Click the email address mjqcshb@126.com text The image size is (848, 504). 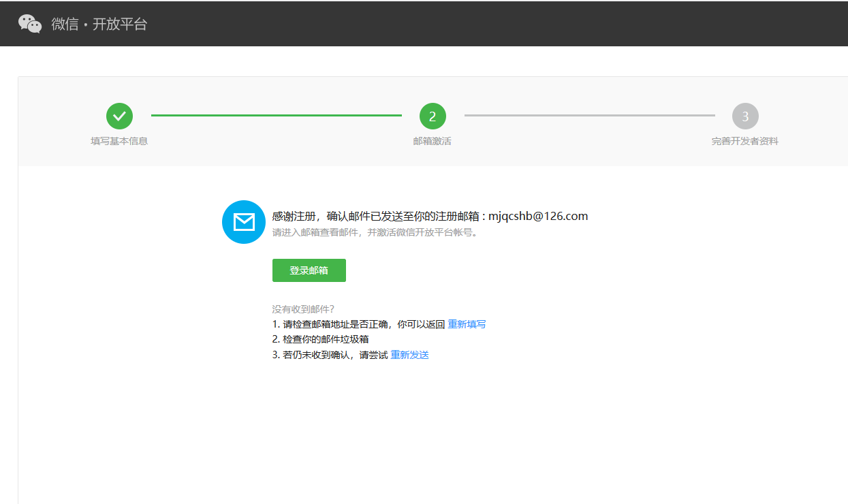(x=538, y=216)
